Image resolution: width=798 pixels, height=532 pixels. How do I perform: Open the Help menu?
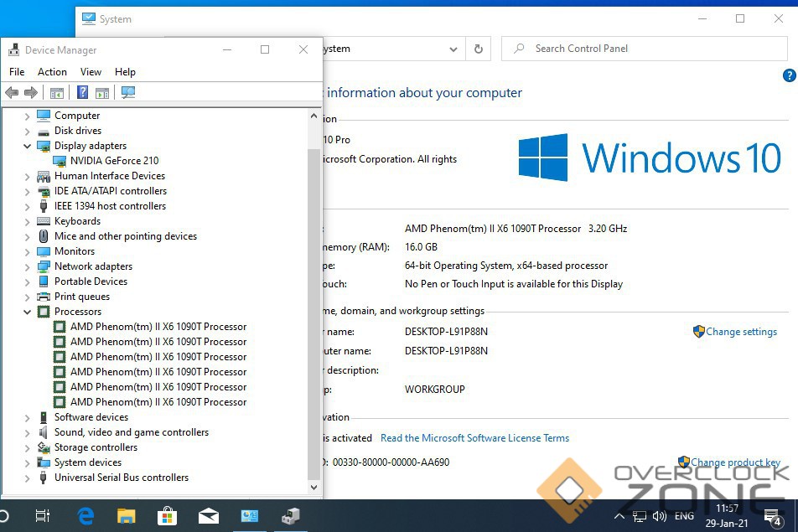point(125,72)
